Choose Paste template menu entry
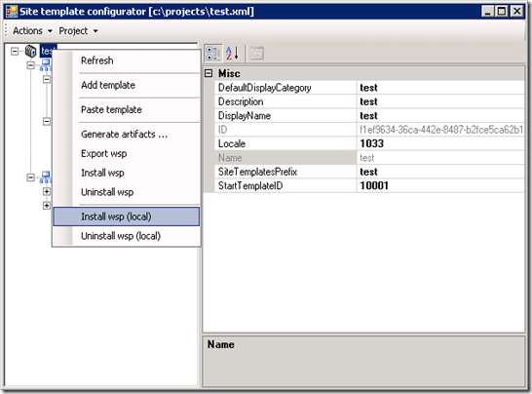This screenshot has height=394, width=532. [x=127, y=109]
